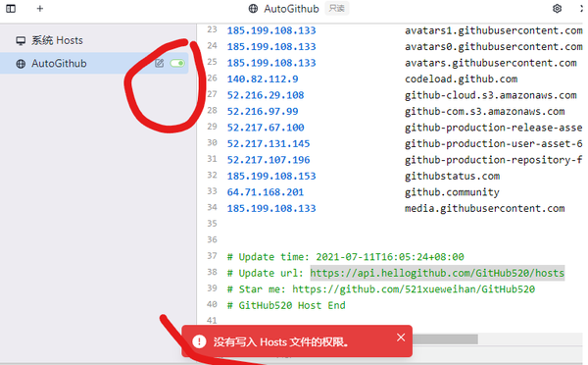The height and width of the screenshot is (365, 588).
Task: Click github.community hostname
Action: point(452,192)
